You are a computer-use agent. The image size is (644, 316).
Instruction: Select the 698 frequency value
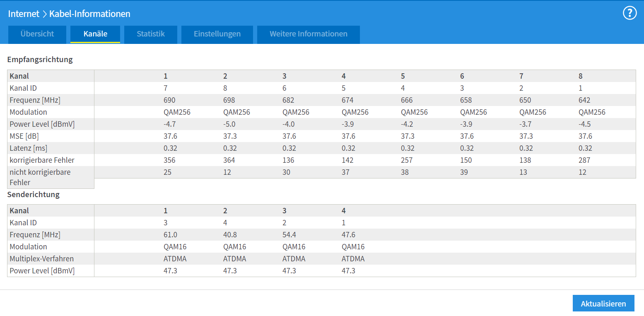pyautogui.click(x=229, y=100)
